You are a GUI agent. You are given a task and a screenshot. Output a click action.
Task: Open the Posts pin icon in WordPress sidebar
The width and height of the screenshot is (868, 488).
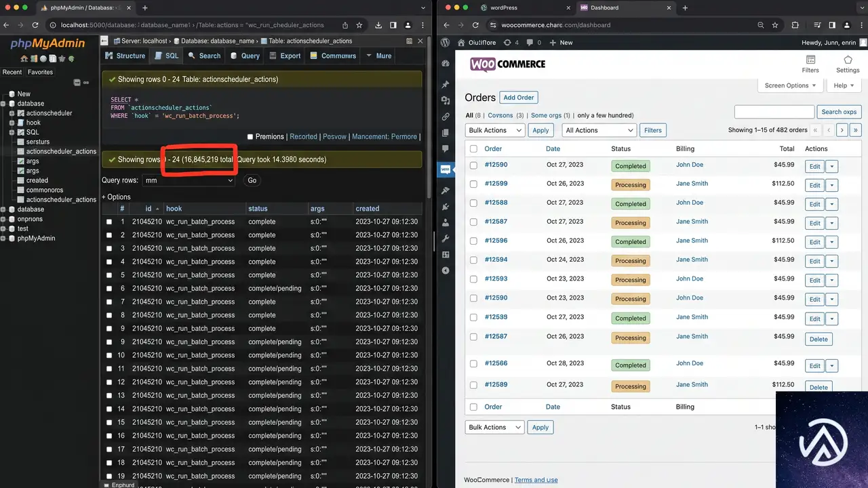click(446, 85)
